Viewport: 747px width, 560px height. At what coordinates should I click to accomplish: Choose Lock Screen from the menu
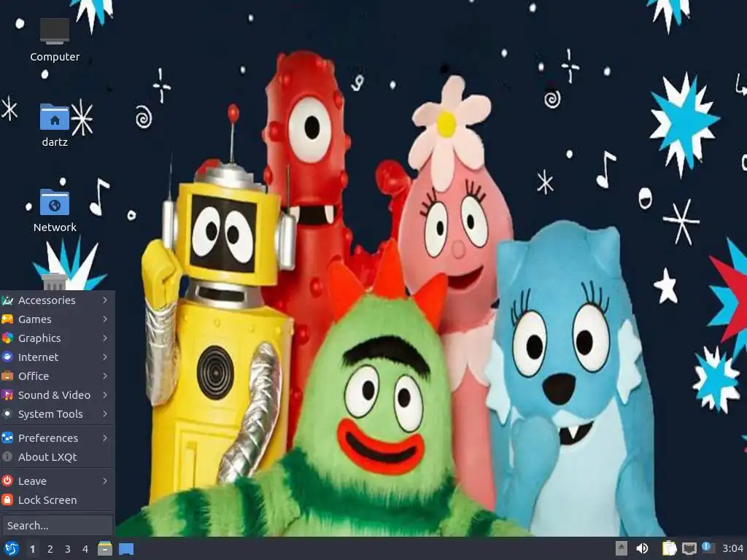(x=57, y=500)
